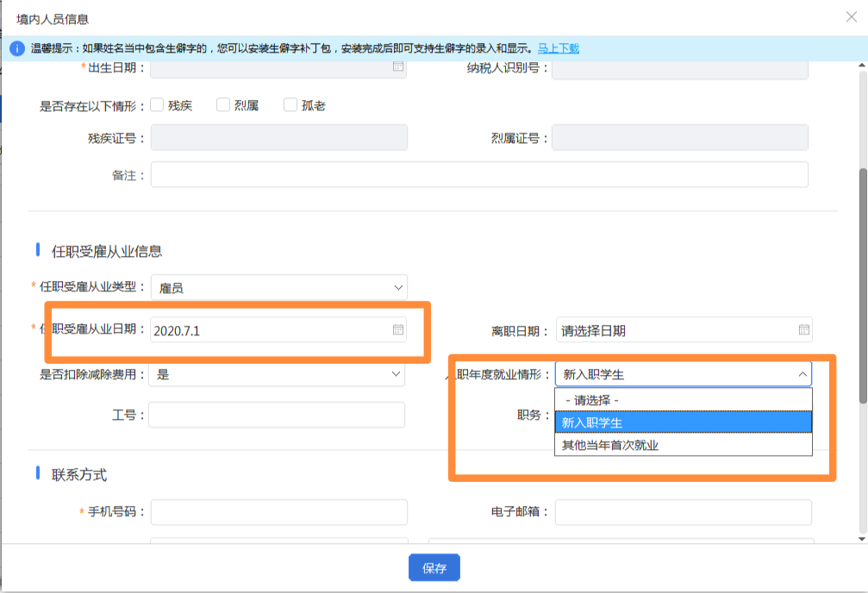
Task: Click the 纳税人识别号 field
Action: 680,69
